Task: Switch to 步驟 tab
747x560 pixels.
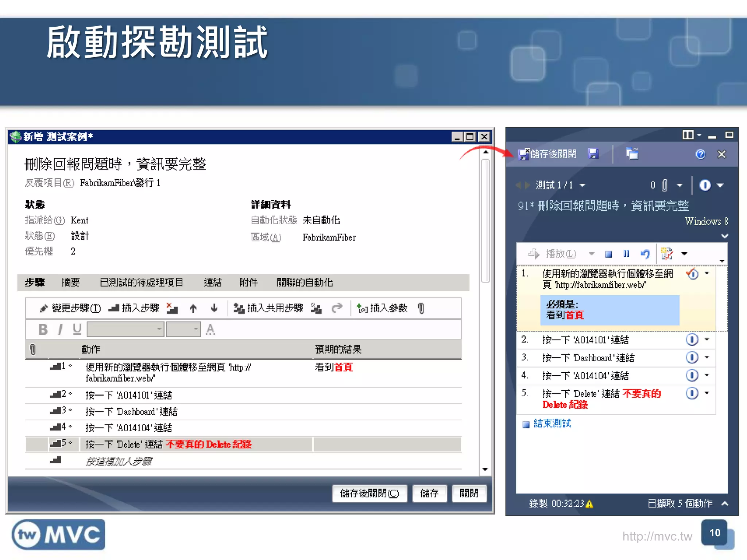Action: 35,283
